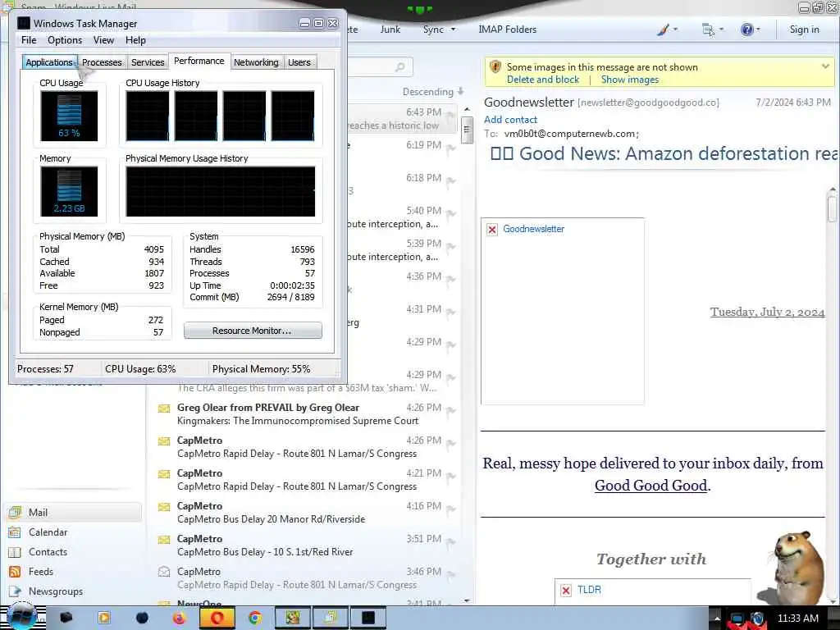Open IMAP Folders in Live Mail toolbar
This screenshot has height=630, width=840.
[507, 30]
